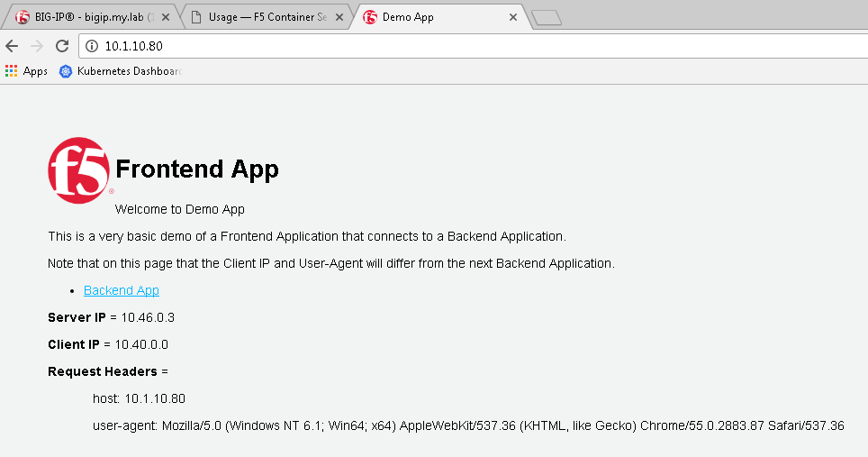Screen dimensions: 868x457
Task: Click the Welcome to Demo App text
Action: [x=179, y=209]
